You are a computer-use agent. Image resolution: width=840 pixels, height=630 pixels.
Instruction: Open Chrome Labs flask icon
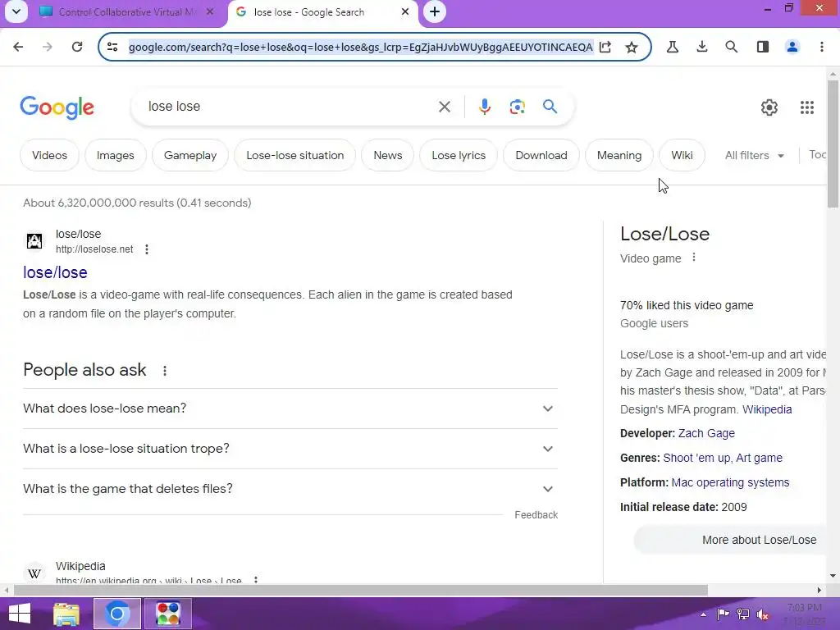pyautogui.click(x=673, y=47)
